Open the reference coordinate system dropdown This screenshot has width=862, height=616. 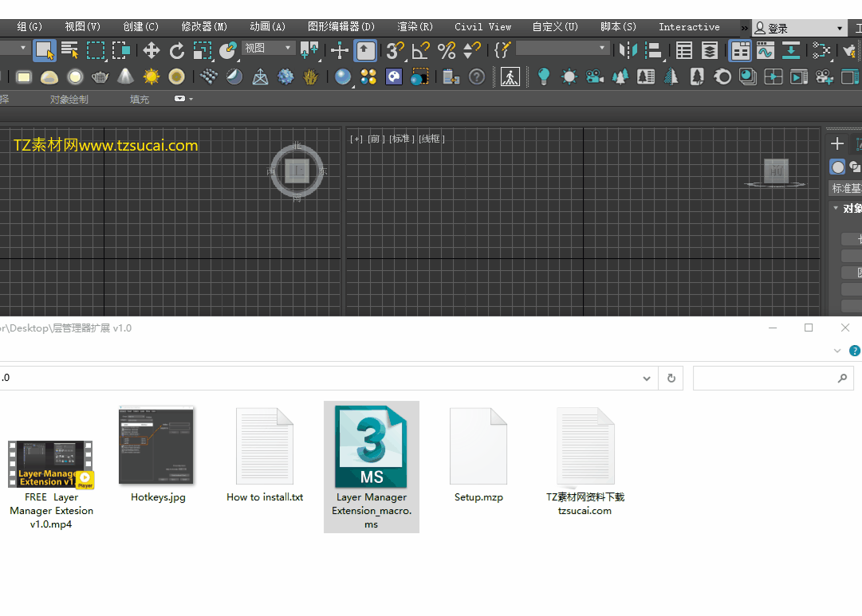(x=267, y=49)
